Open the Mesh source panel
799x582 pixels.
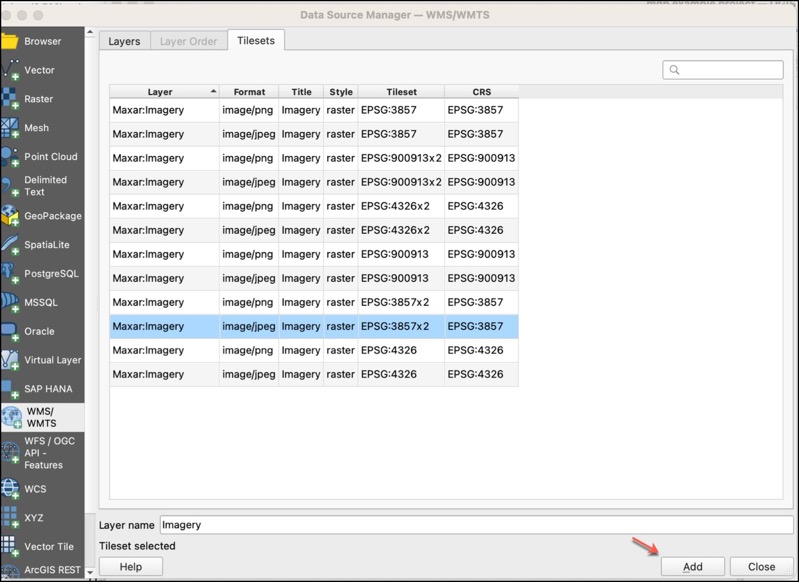[42, 128]
